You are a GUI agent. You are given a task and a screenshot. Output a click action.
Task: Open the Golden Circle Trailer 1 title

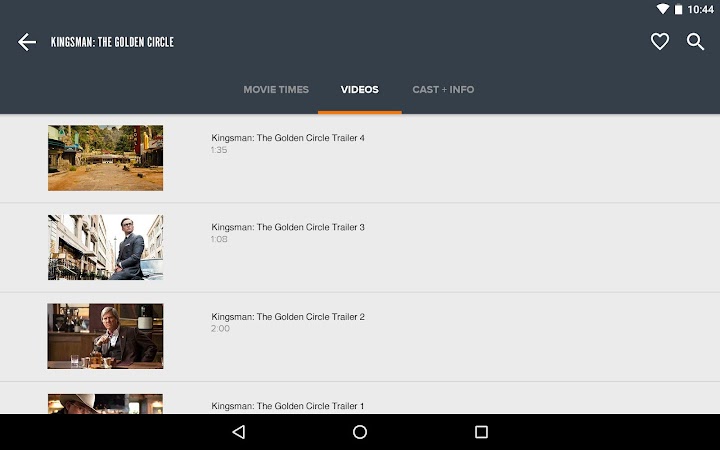point(288,406)
